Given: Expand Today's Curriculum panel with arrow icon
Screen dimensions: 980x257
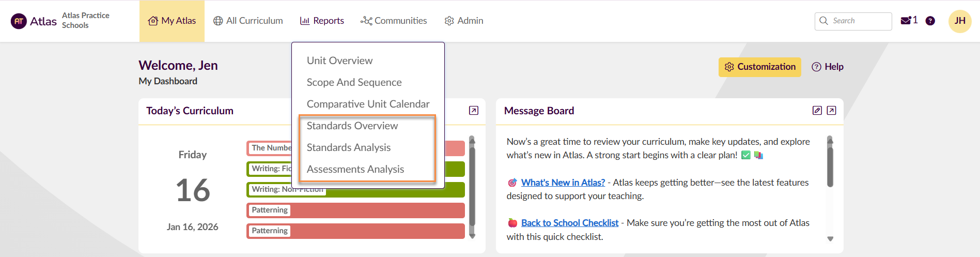Looking at the screenshot, I should click(473, 111).
